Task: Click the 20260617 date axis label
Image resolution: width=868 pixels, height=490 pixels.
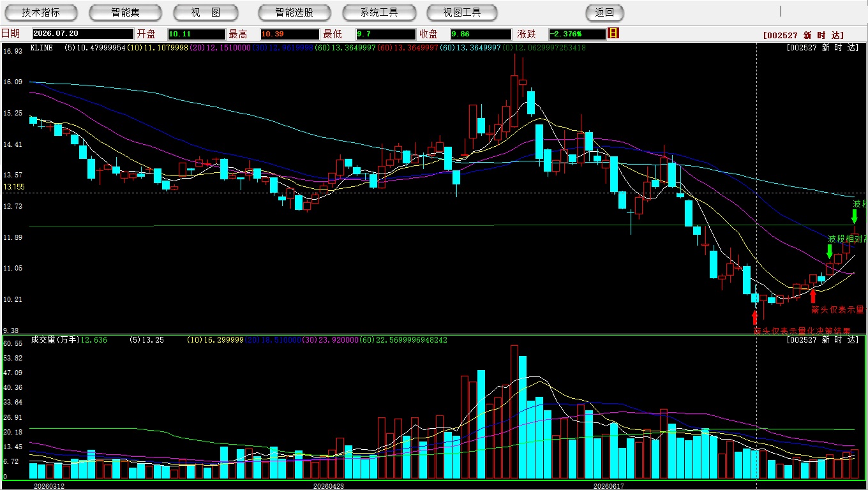Action: [x=609, y=486]
